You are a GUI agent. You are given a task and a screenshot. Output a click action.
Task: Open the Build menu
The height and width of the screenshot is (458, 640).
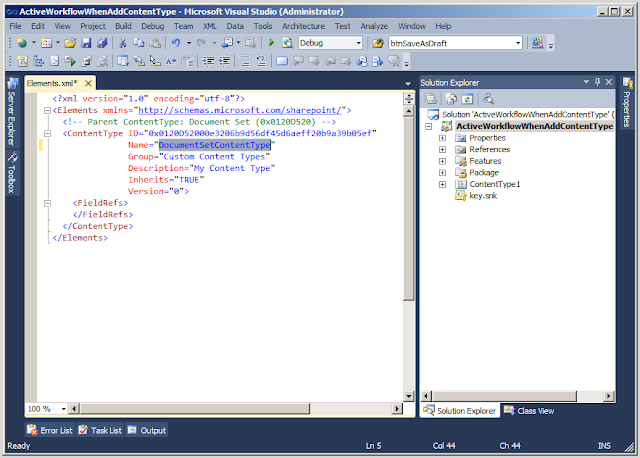coord(123,26)
